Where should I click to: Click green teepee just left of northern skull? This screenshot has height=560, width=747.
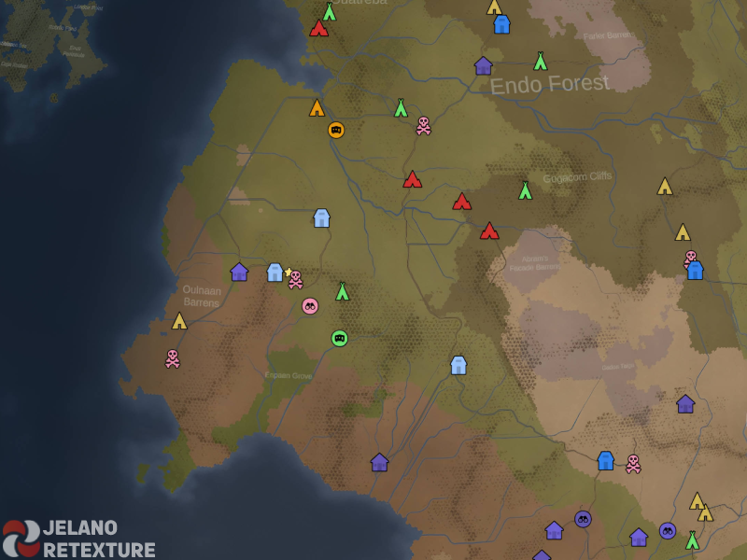(x=402, y=108)
